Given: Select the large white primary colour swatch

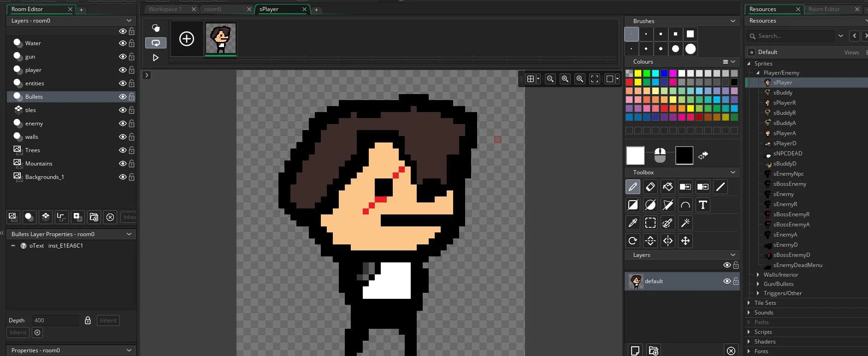Looking at the screenshot, I should click(x=635, y=155).
